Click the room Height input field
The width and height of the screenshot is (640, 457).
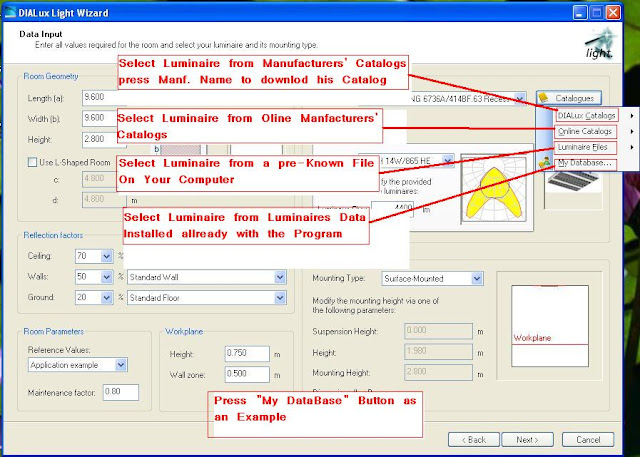[x=99, y=139]
